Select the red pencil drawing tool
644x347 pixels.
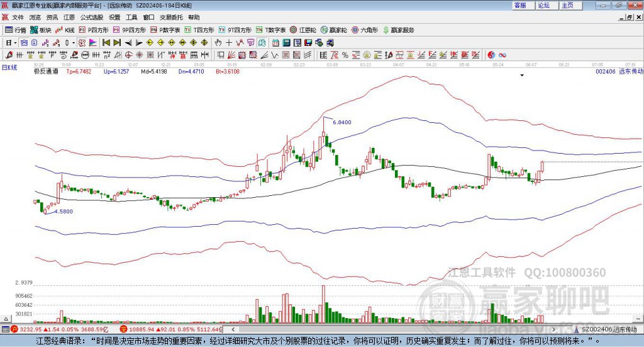tap(9, 55)
